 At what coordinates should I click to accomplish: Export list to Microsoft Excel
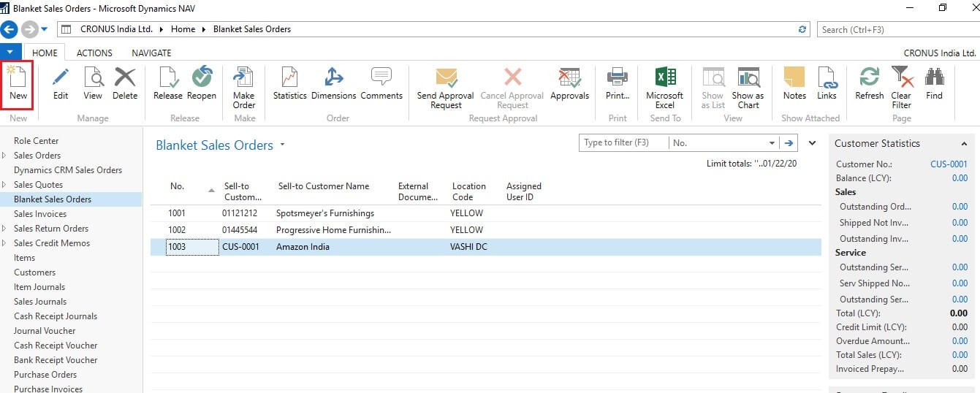[664, 87]
